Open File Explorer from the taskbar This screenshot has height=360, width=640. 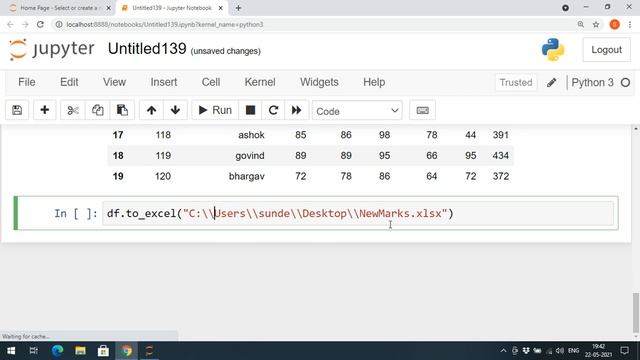[80, 351]
